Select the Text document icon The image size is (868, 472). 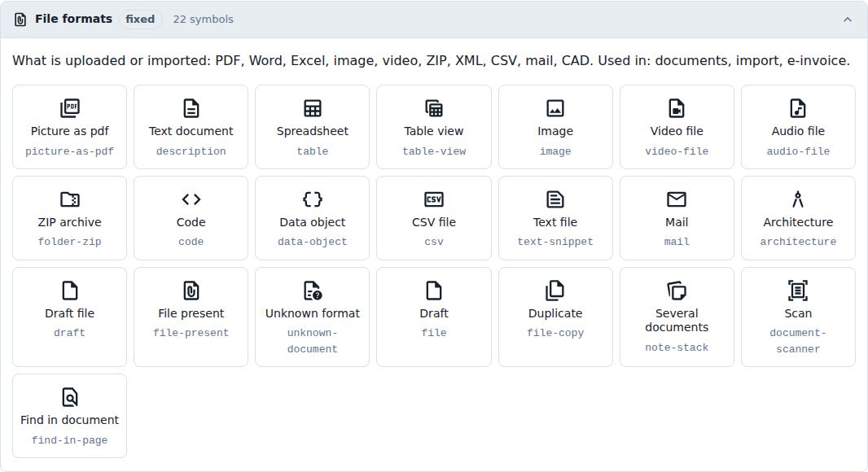pos(191,108)
